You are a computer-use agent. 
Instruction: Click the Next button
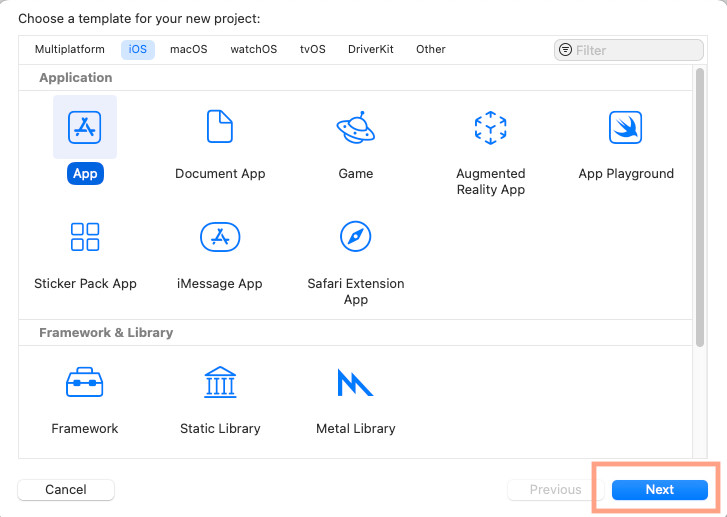[x=659, y=490]
